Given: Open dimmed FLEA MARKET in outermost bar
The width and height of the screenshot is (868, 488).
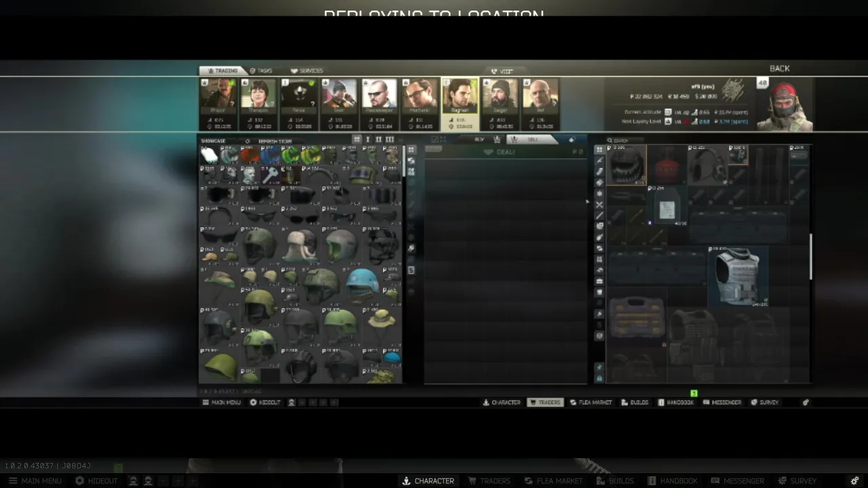Looking at the screenshot, I should 553,481.
